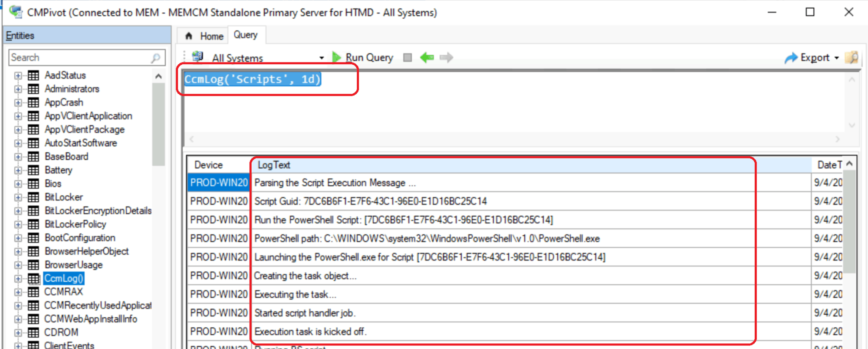Click the Export arrow icon
The image size is (868, 349).
tap(791, 58)
